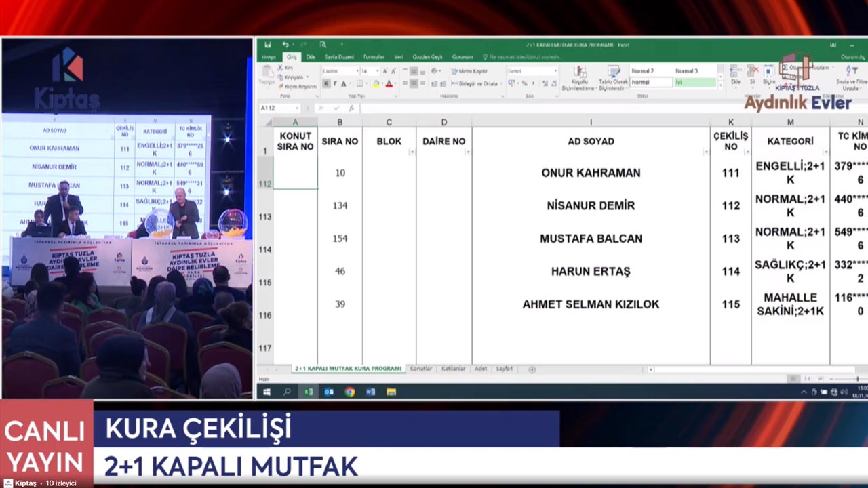
Task: Switch to the Sayfa Düzeni tab
Action: (x=339, y=57)
